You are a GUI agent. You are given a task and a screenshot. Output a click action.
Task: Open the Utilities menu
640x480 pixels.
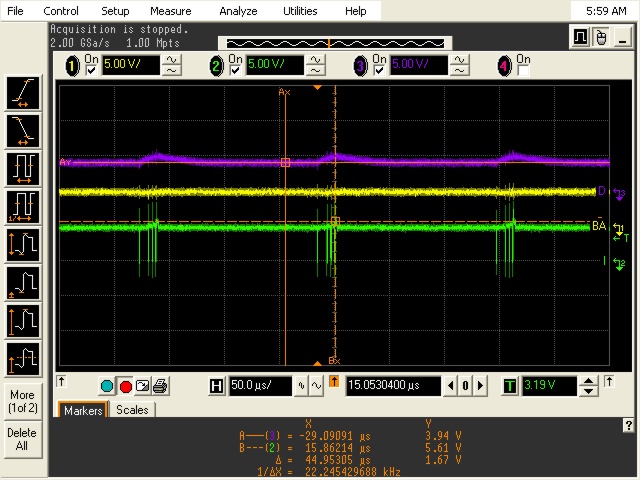300,11
